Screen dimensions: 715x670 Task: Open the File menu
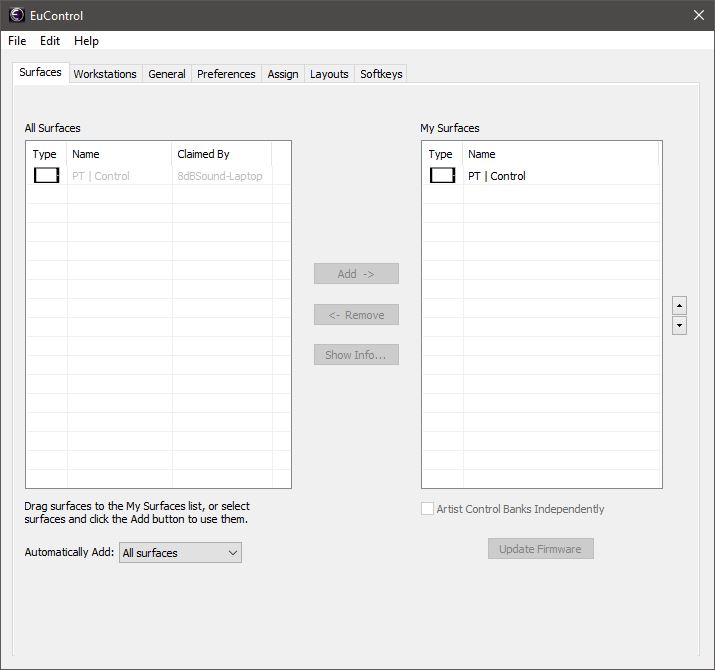[x=17, y=41]
